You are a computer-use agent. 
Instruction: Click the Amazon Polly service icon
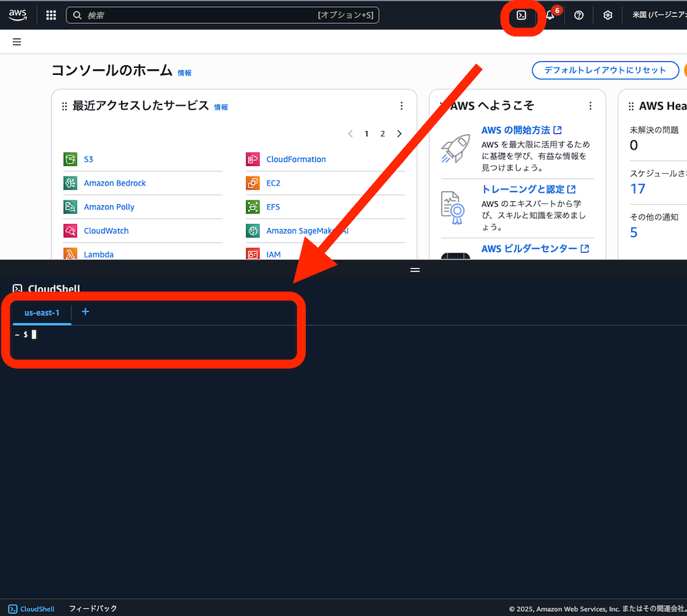[70, 206]
